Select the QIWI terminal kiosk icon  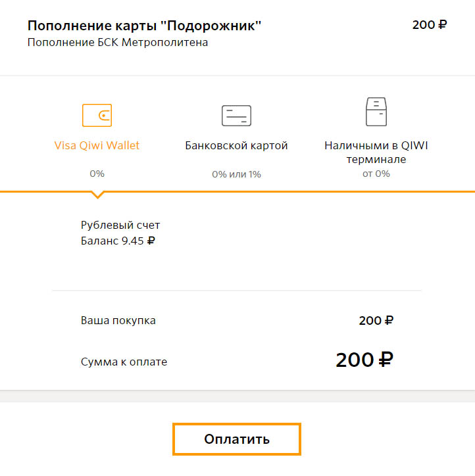(376, 111)
